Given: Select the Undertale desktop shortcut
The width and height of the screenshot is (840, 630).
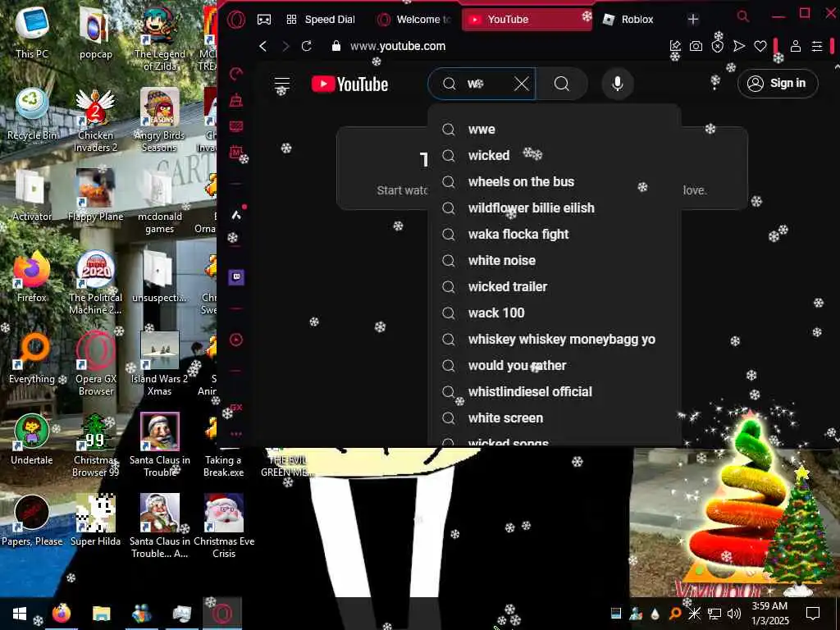Looking at the screenshot, I should 32,439.
